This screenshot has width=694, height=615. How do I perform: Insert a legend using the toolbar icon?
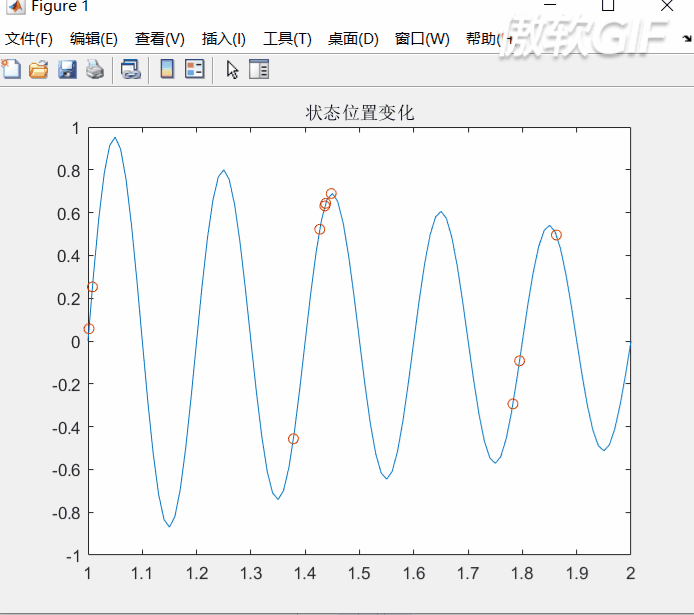point(195,69)
